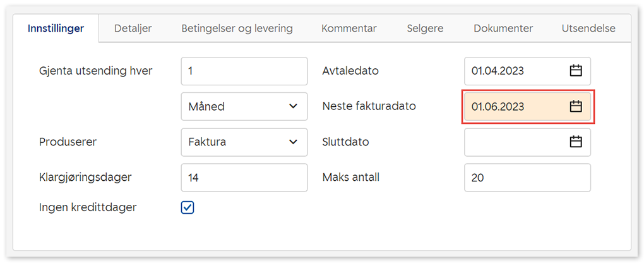
Task: Click the Maks antall input field
Action: click(527, 178)
